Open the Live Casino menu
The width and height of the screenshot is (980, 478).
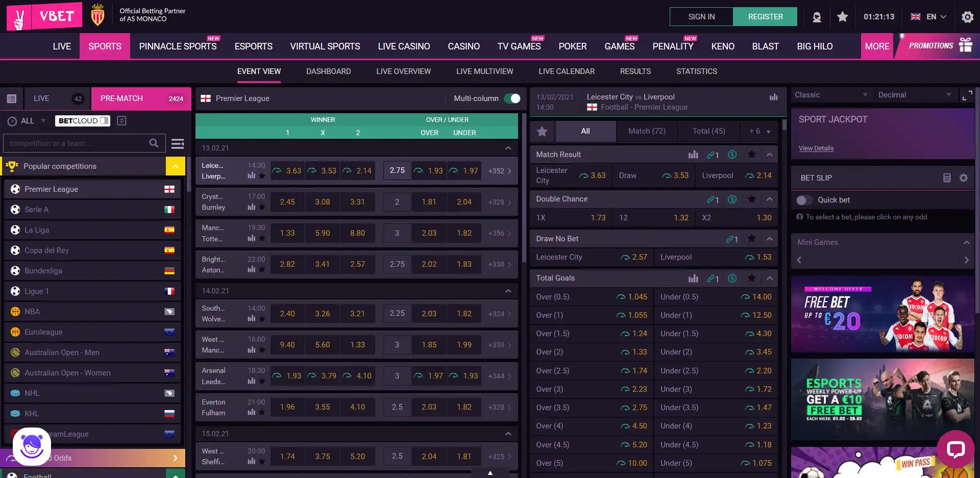[x=404, y=46]
